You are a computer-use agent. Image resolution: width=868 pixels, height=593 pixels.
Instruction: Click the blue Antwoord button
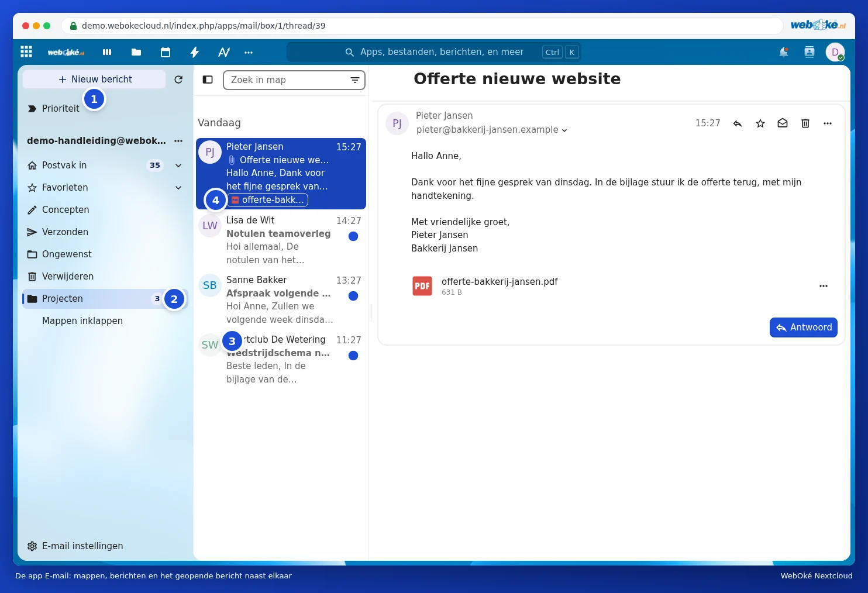[x=804, y=327]
